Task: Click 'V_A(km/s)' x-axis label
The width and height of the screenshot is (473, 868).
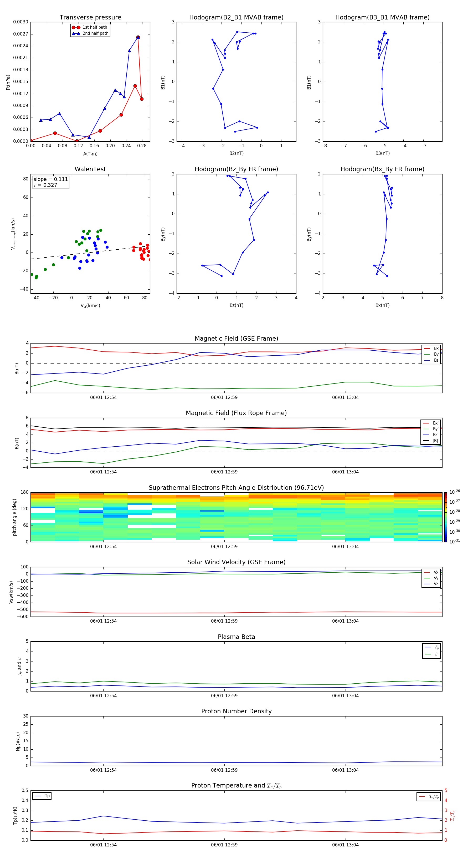Action: click(x=90, y=306)
